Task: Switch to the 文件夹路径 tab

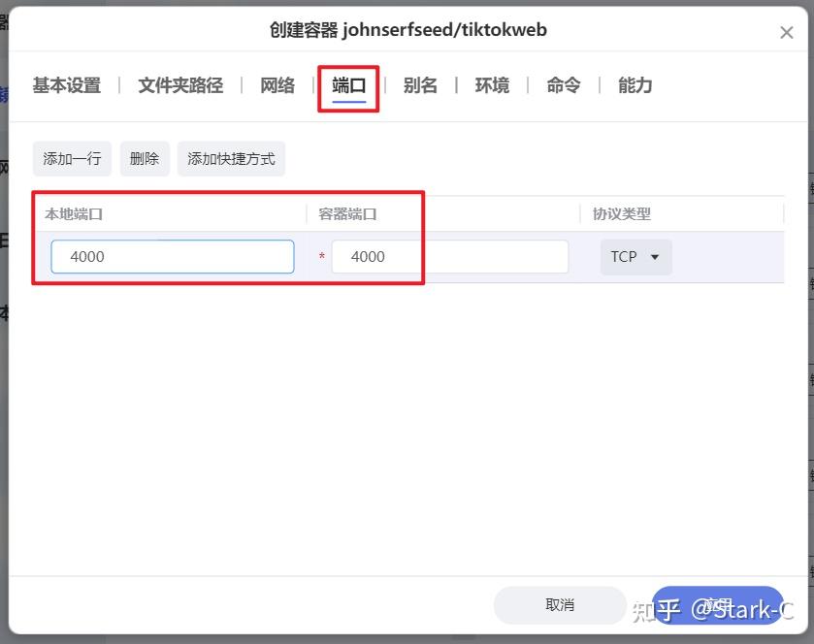Action: [x=180, y=85]
